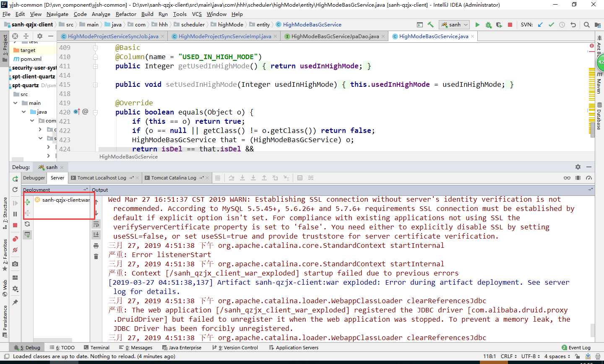Viewport: 604px width, 364px height.
Task: Run sanh with coverage icon
Action: pos(499,25)
